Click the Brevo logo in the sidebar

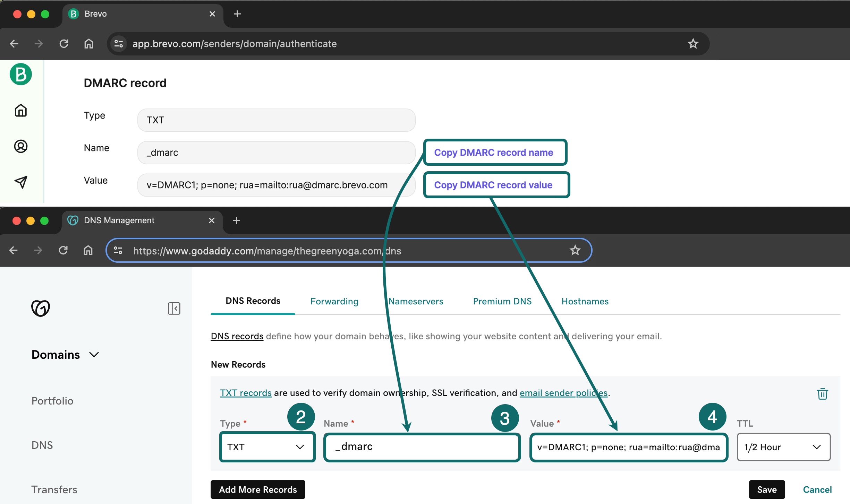[x=21, y=74]
